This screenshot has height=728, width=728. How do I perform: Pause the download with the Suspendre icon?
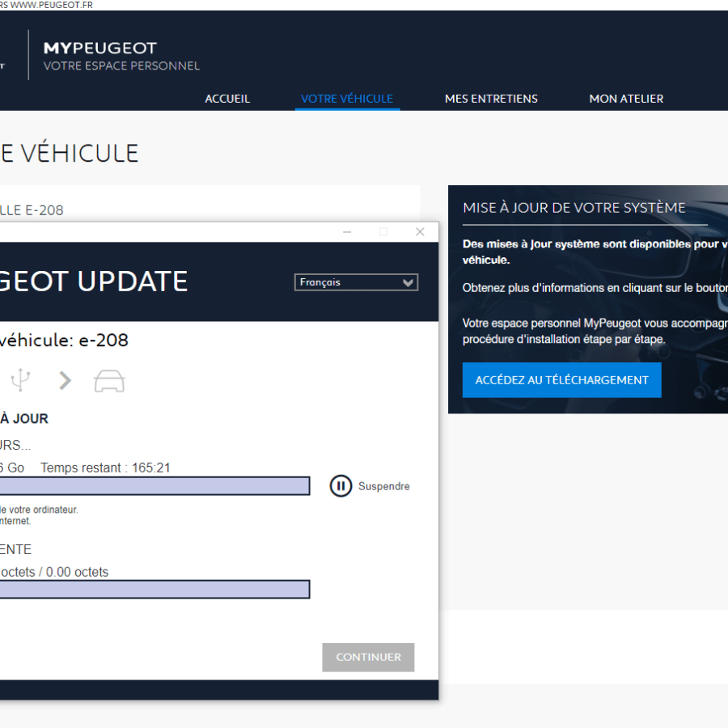pos(341,486)
